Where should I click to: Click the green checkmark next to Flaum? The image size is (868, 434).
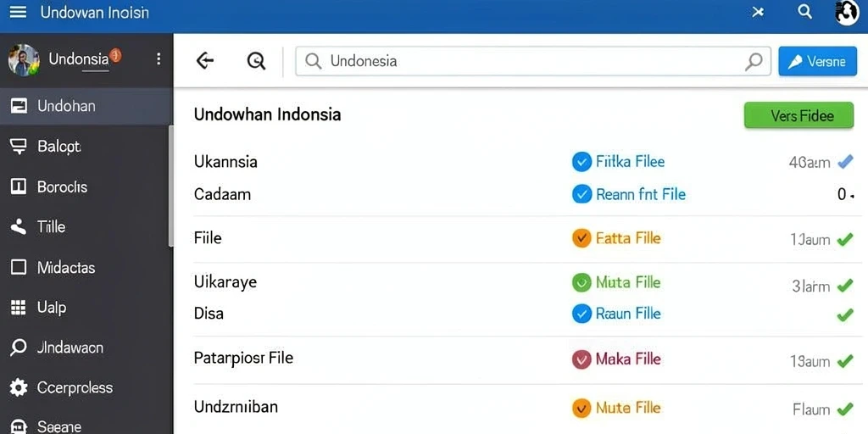845,409
